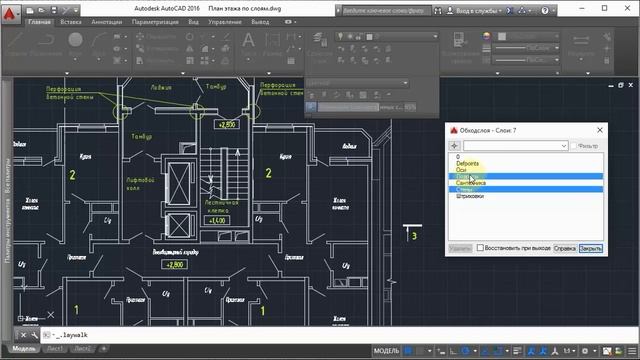The height and width of the screenshot is (360, 640).
Task: Open status bar customization menu icon
Action: tap(632, 351)
